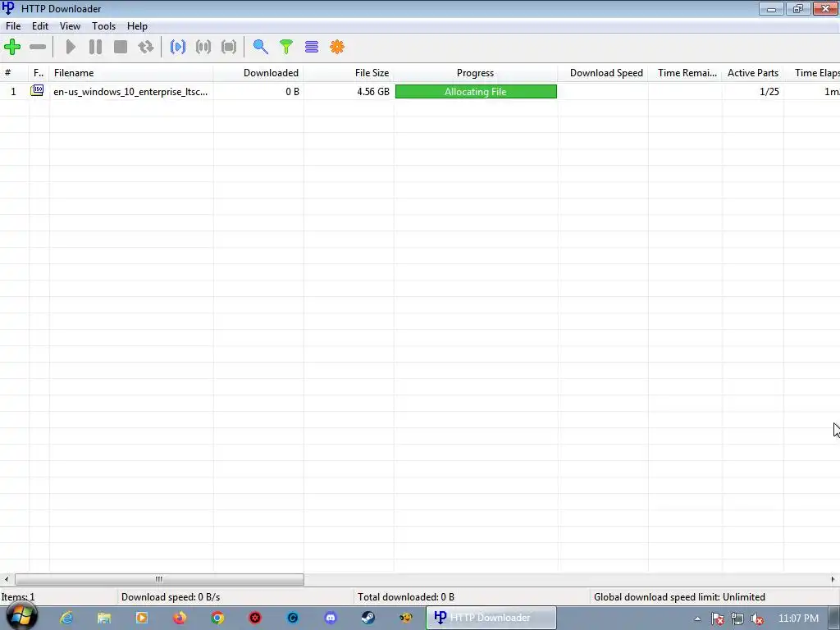Open Steam from the taskbar

coord(368,618)
